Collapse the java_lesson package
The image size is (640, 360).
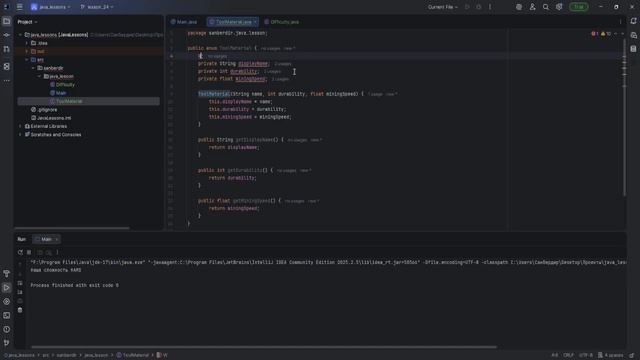click(x=40, y=76)
